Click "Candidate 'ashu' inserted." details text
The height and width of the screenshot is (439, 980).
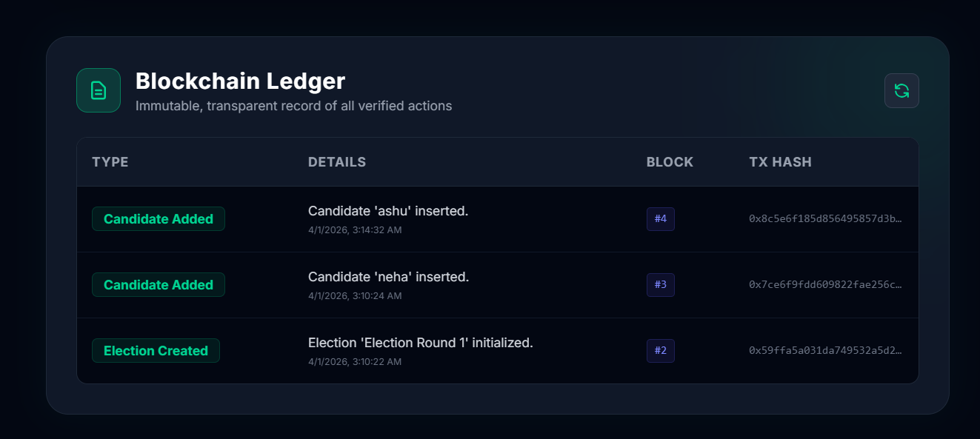coord(388,211)
